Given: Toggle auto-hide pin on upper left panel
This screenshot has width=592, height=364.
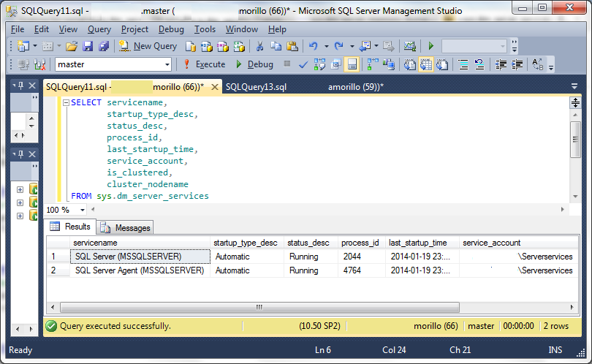Looking at the screenshot, I should 21,86.
